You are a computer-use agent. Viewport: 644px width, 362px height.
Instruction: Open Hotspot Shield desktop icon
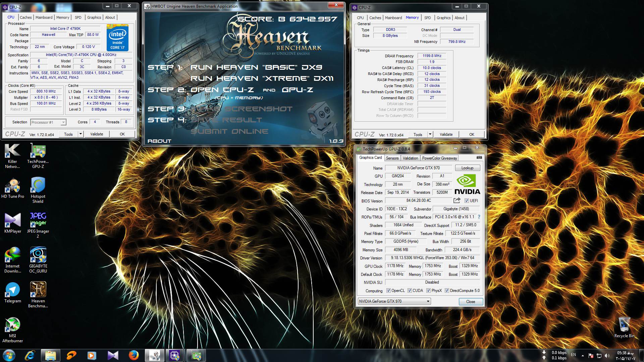[38, 190]
